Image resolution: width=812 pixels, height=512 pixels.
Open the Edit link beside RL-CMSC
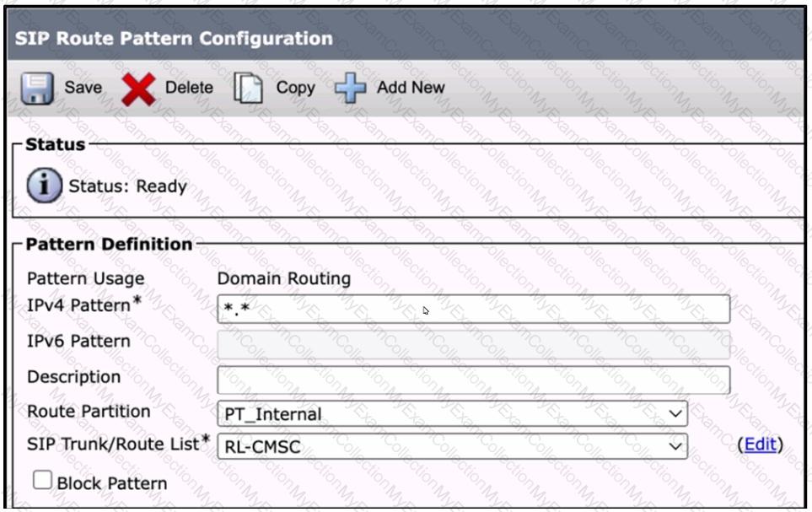(760, 445)
